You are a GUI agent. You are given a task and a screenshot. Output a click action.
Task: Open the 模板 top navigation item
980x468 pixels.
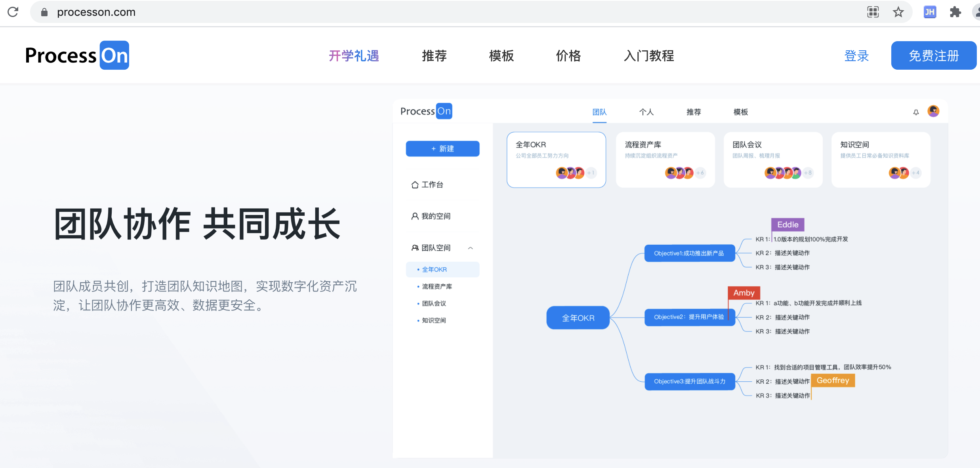point(501,56)
